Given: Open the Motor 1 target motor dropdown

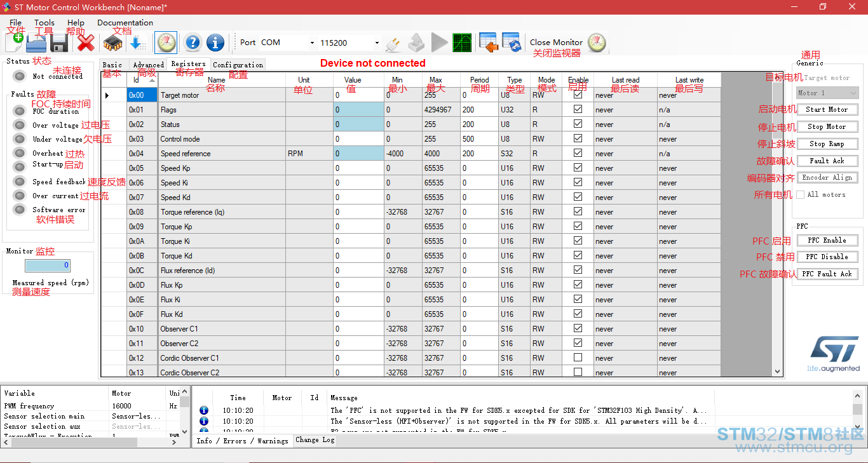Looking at the screenshot, I should (827, 93).
